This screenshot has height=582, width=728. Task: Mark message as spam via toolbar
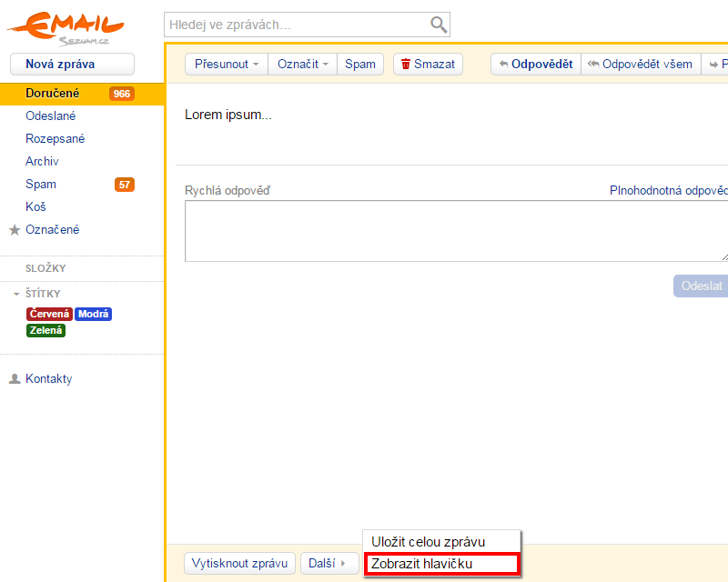pyautogui.click(x=360, y=65)
